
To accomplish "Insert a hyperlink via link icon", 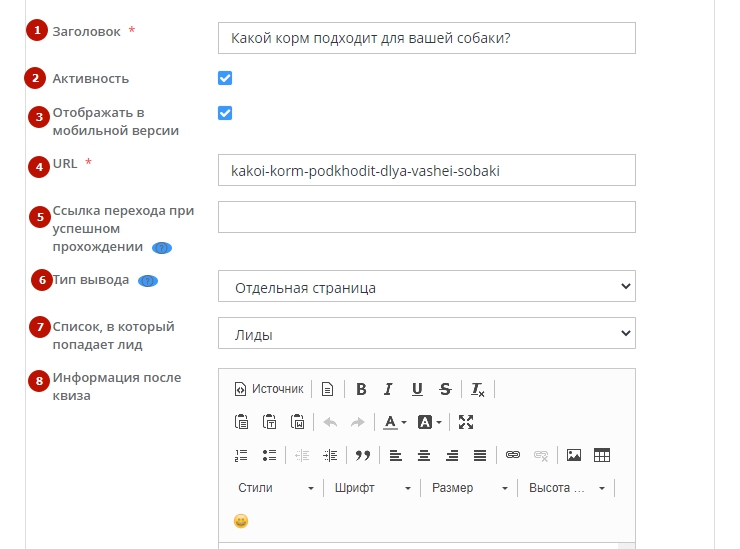I will [x=513, y=455].
